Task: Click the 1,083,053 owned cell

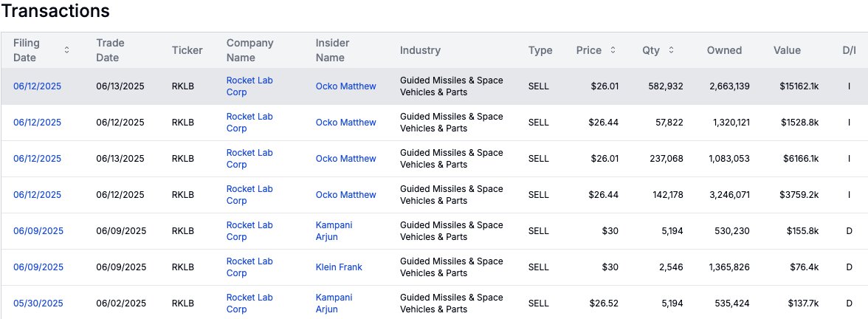Action: [729, 158]
